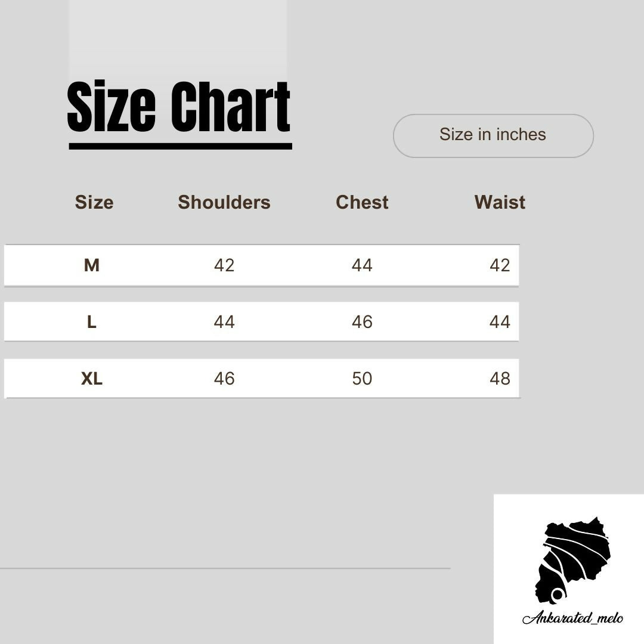Click the M chest value 44
This screenshot has height=644, width=644.
[x=362, y=265]
